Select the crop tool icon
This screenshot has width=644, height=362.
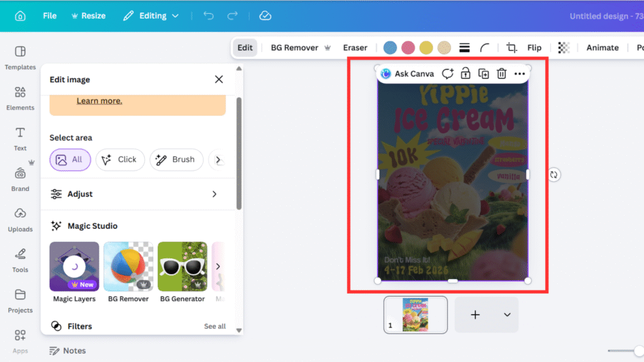click(x=511, y=48)
